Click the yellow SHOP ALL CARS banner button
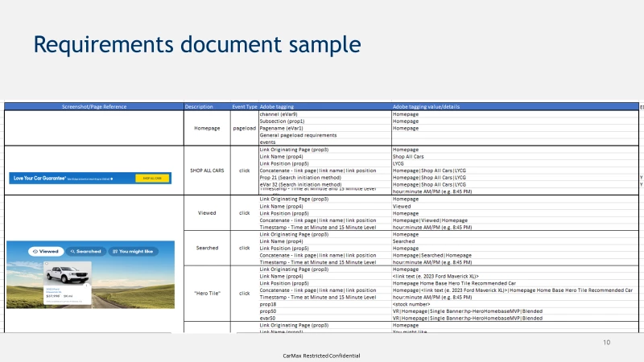 (x=152, y=178)
